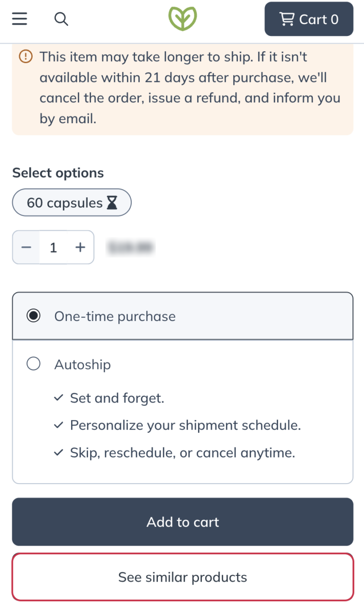This screenshot has height=603, width=364.
Task: Increase quantity with the plus stepper
Action: 80,247
